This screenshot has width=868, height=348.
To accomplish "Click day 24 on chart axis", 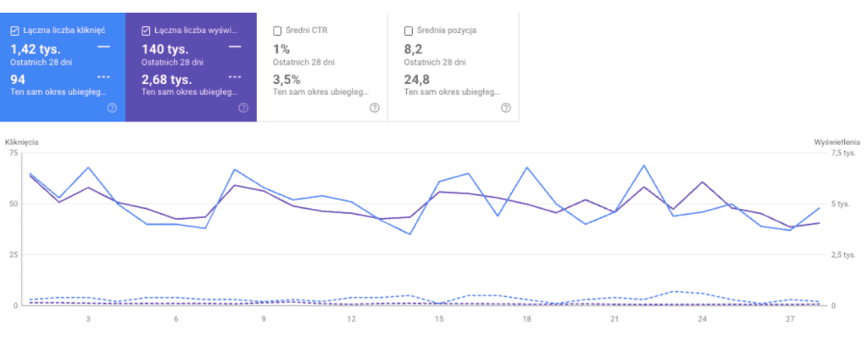I will pos(703,319).
